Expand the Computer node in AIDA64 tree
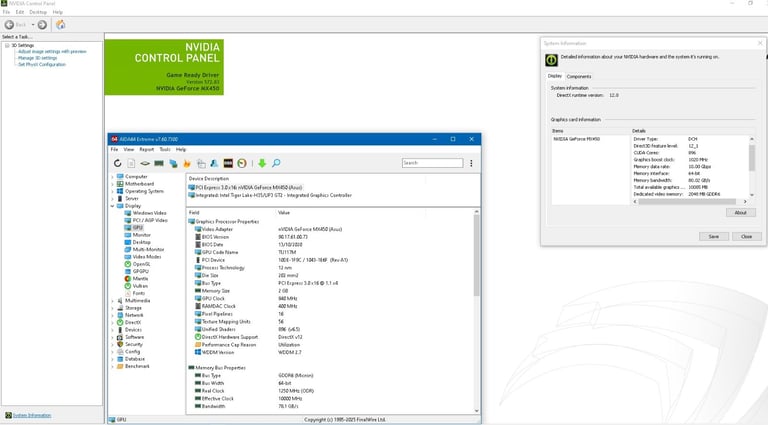Image resolution: width=768 pixels, height=425 pixels. tap(113, 177)
